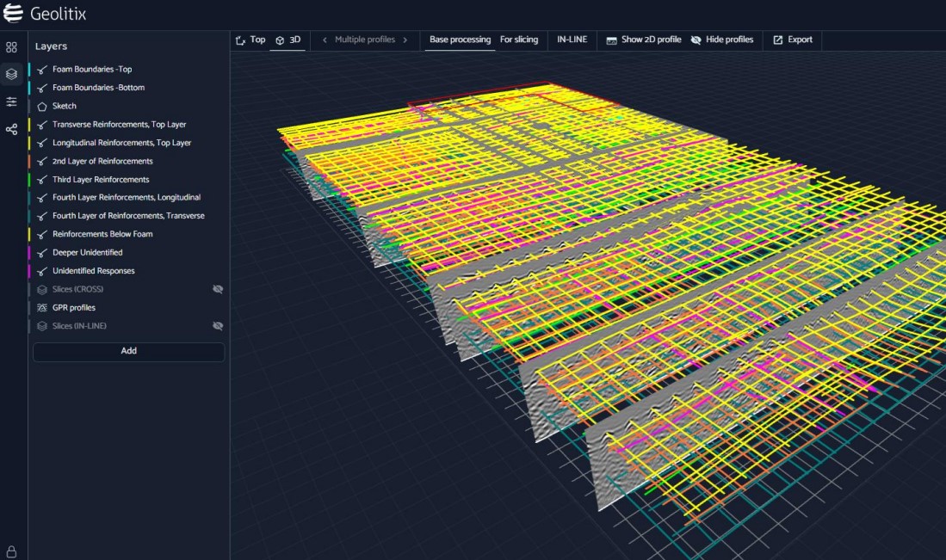Screen dimensions: 946x560
Task: Go to previous profile with left chevron
Action: click(x=325, y=40)
